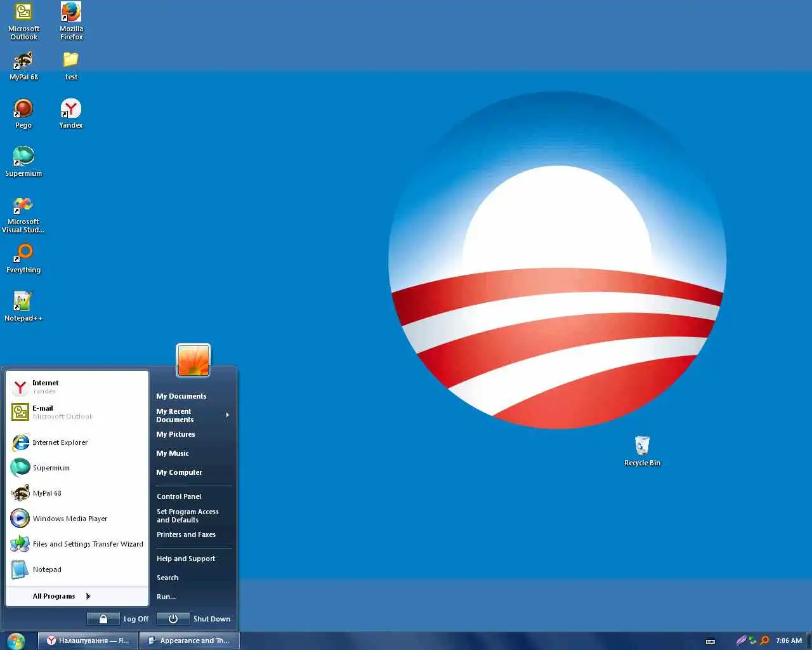
Task: Open My Documents from Start menu
Action: click(193, 396)
